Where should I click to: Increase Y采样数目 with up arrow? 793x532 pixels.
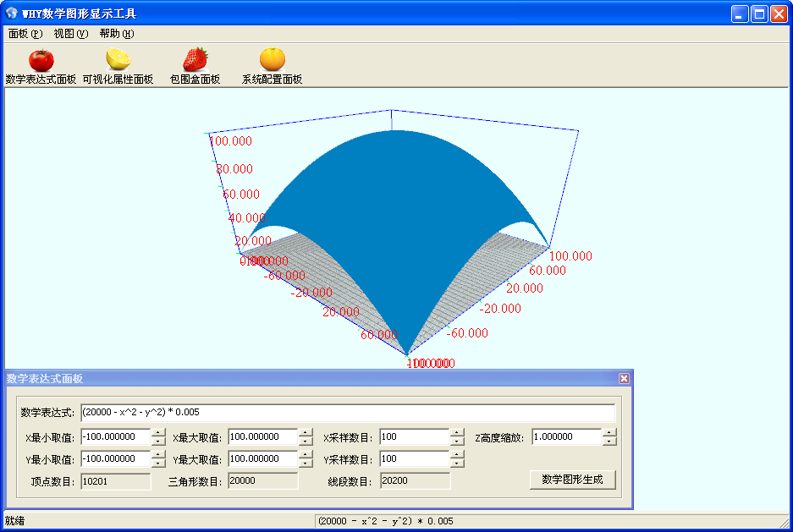point(457,455)
